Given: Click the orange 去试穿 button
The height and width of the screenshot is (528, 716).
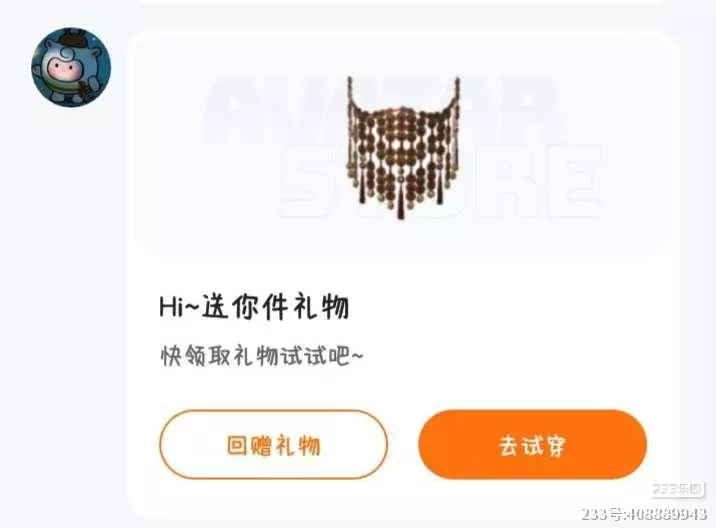Looking at the screenshot, I should point(532,444).
